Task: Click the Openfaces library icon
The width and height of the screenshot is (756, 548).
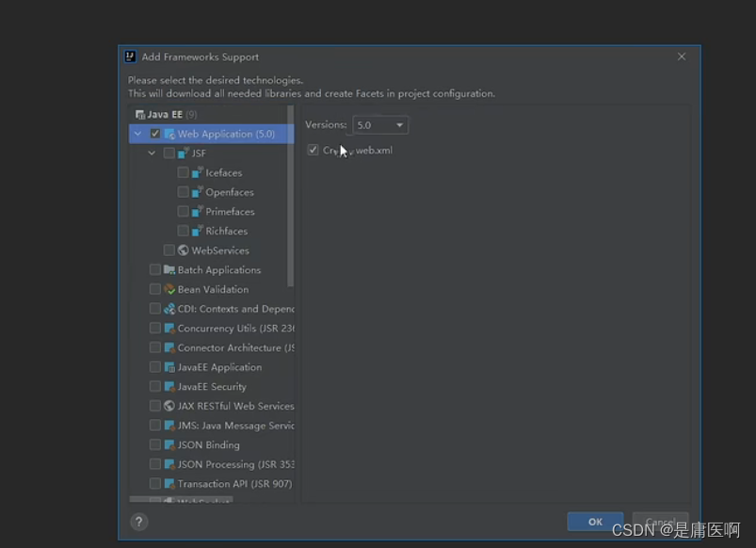Action: 197,192
